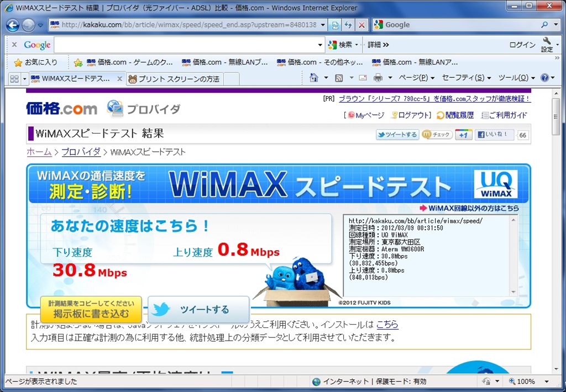The image size is (566, 392).
Task: Click the mixi チェック button
Action: pyautogui.click(x=437, y=135)
